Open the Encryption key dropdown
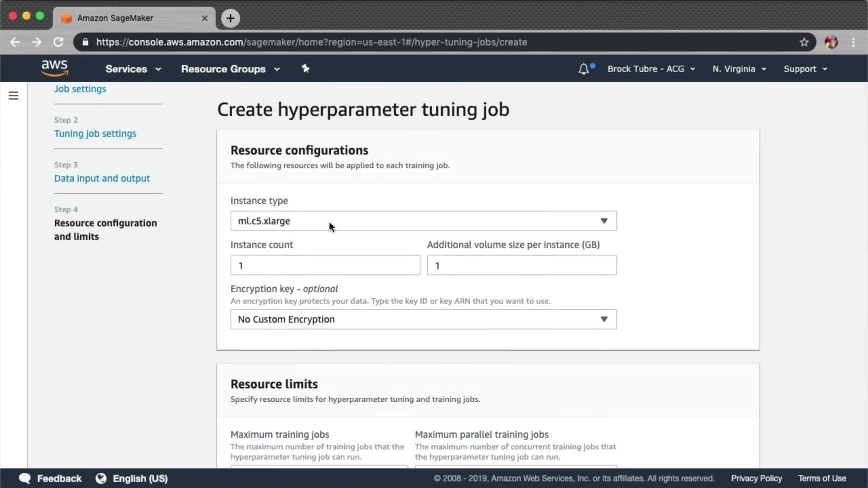 (423, 319)
